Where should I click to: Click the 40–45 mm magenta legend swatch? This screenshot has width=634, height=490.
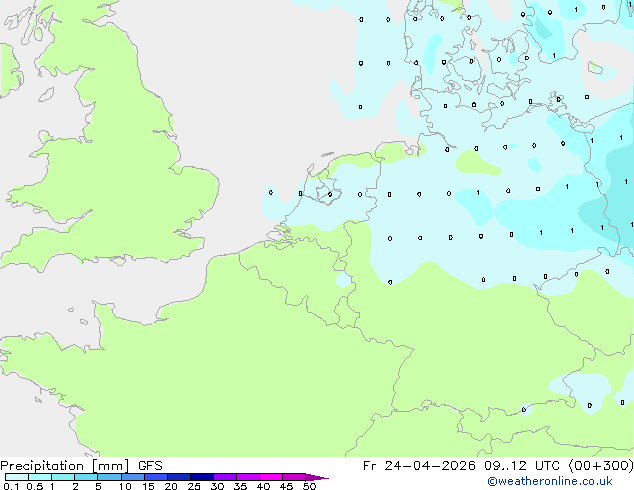coord(271,477)
